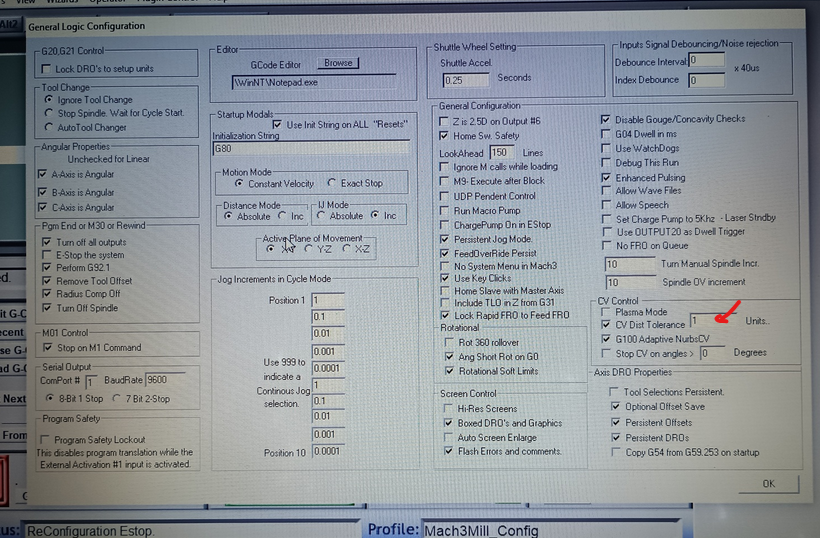
Task: Select Ignore Tool Change option
Action: coord(49,99)
